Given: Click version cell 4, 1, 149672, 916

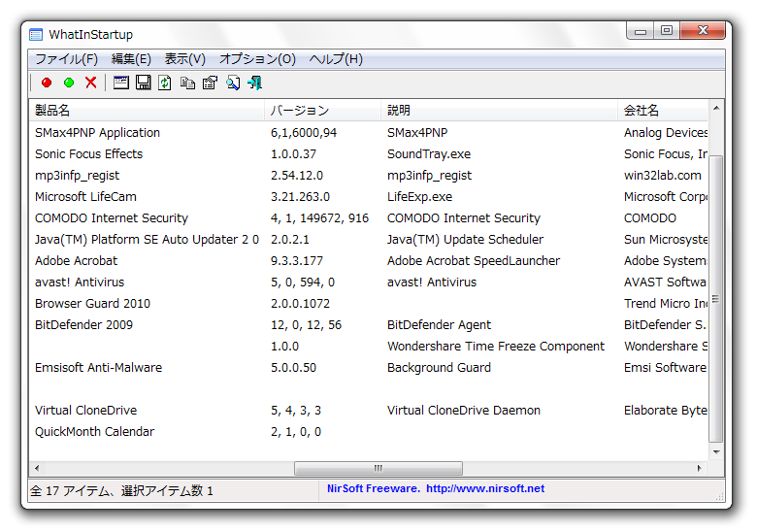Looking at the screenshot, I should tap(319, 218).
